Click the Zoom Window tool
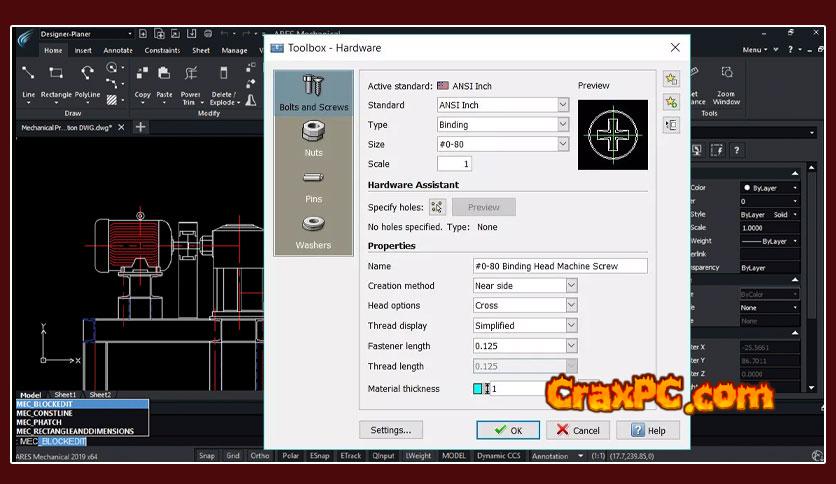 [x=726, y=84]
